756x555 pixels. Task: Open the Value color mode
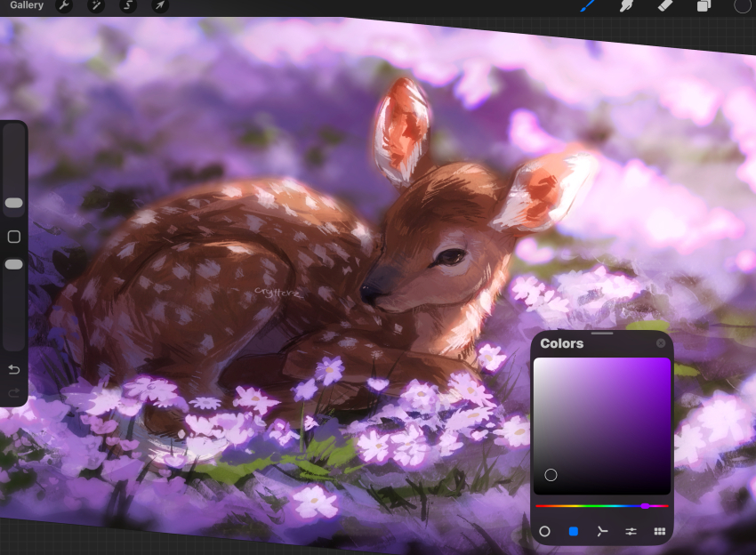point(631,531)
